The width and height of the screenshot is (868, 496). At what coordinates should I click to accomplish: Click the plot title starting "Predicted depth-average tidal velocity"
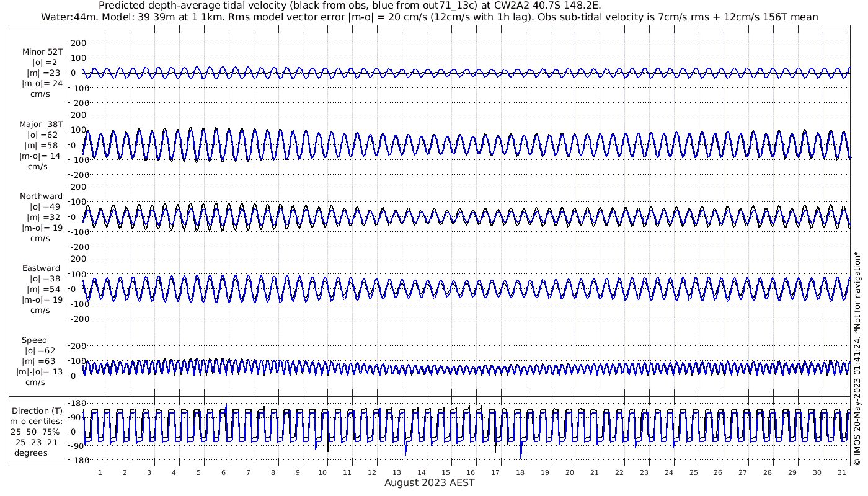[x=350, y=6]
